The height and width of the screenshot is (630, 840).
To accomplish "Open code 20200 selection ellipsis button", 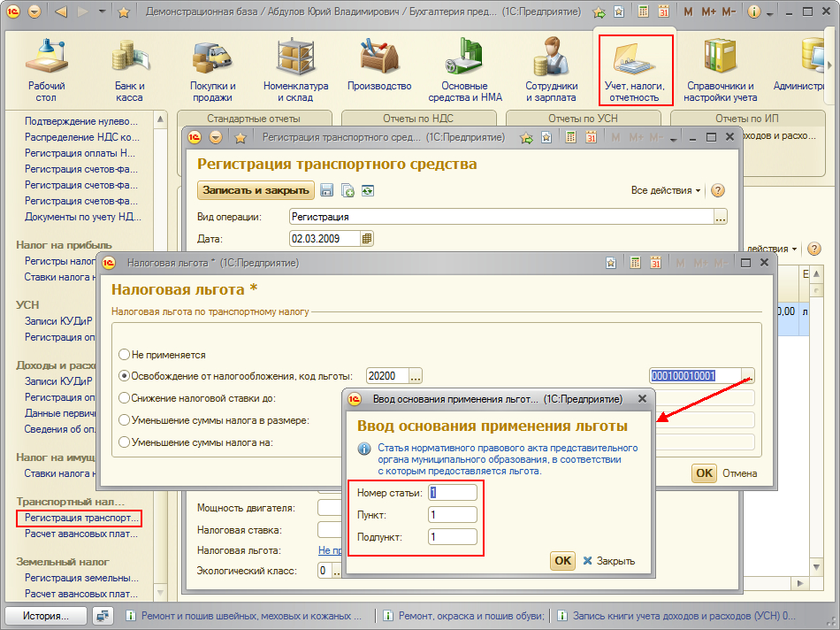I will 416,376.
